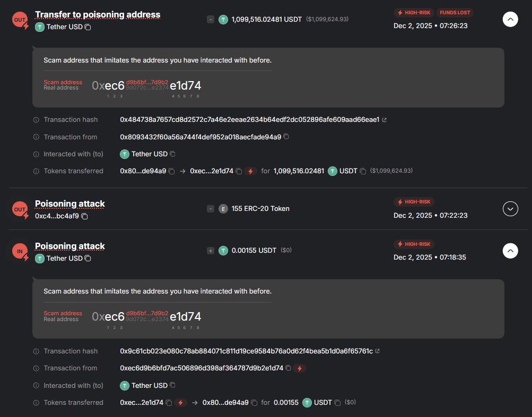The height and width of the screenshot is (417, 532).
Task: Click the Tether USD token icon in the header
Action: click(x=39, y=27)
